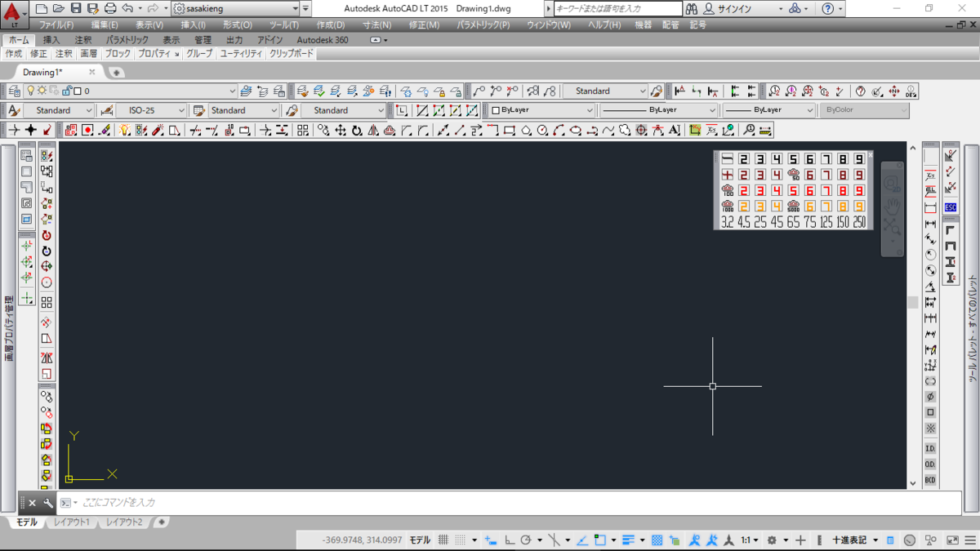Select the rectangle drawing tool
Screen dimensions: 980x551
[510, 130]
